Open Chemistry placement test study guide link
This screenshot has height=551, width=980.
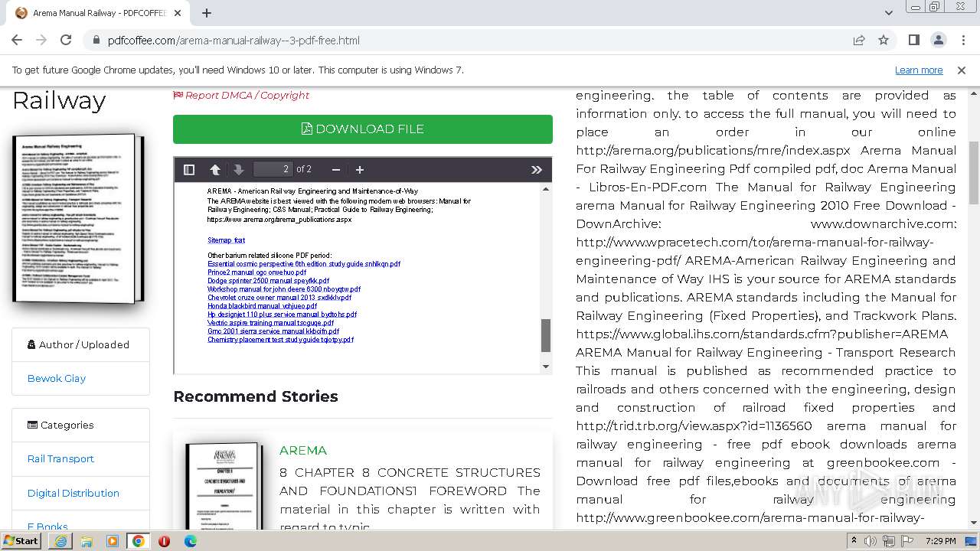(280, 340)
